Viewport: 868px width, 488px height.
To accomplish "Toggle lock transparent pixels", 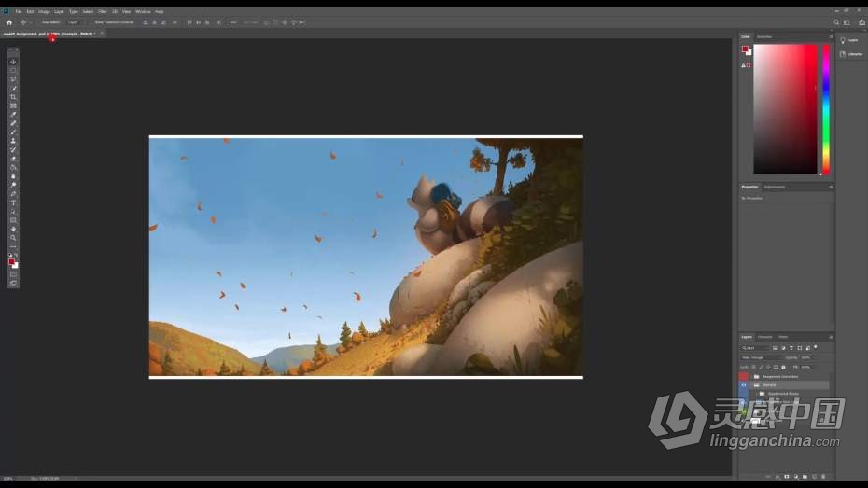I will [x=753, y=367].
